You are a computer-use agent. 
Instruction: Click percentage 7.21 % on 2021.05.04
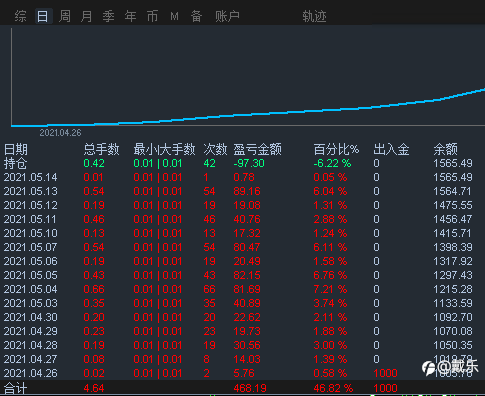pyautogui.click(x=330, y=289)
